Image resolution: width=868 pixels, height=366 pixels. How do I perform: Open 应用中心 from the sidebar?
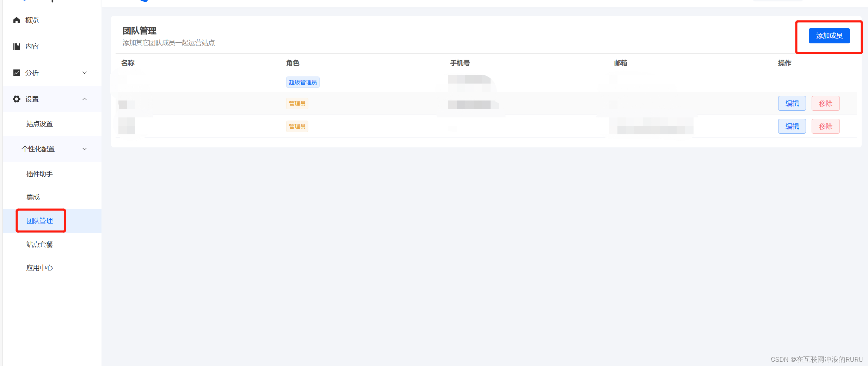tap(39, 267)
